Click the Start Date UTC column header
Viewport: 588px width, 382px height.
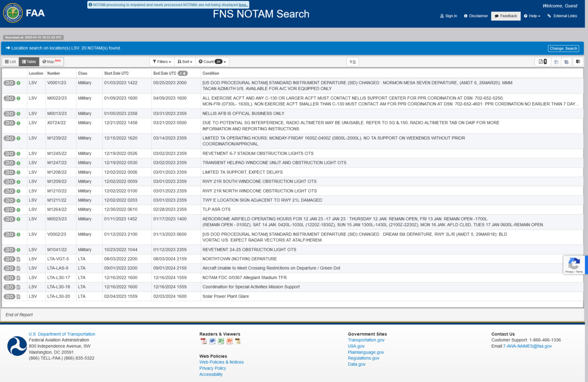point(117,73)
